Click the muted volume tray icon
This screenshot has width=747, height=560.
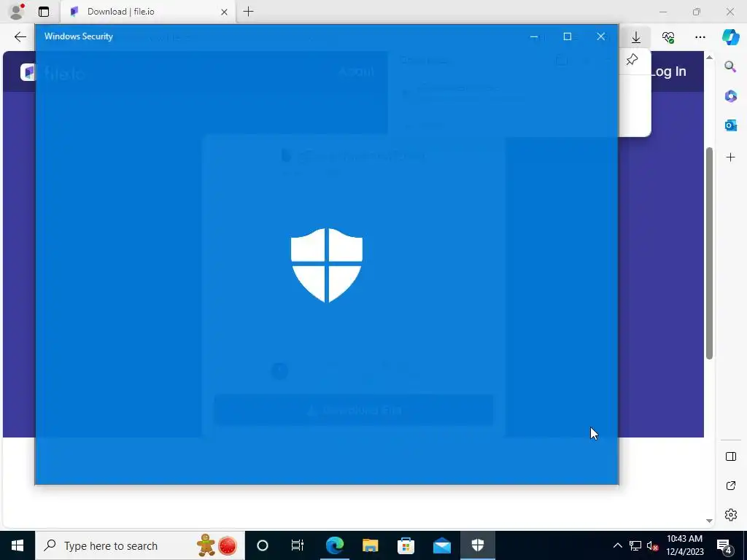point(653,545)
